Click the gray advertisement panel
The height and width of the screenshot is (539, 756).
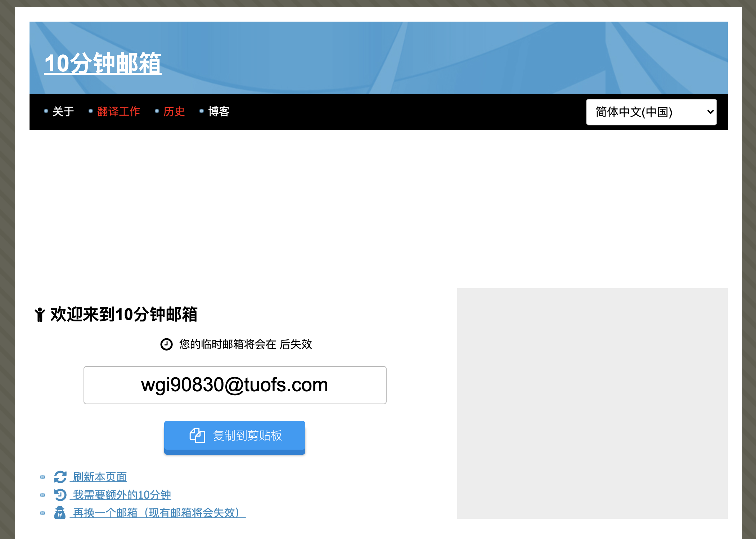pos(592,404)
